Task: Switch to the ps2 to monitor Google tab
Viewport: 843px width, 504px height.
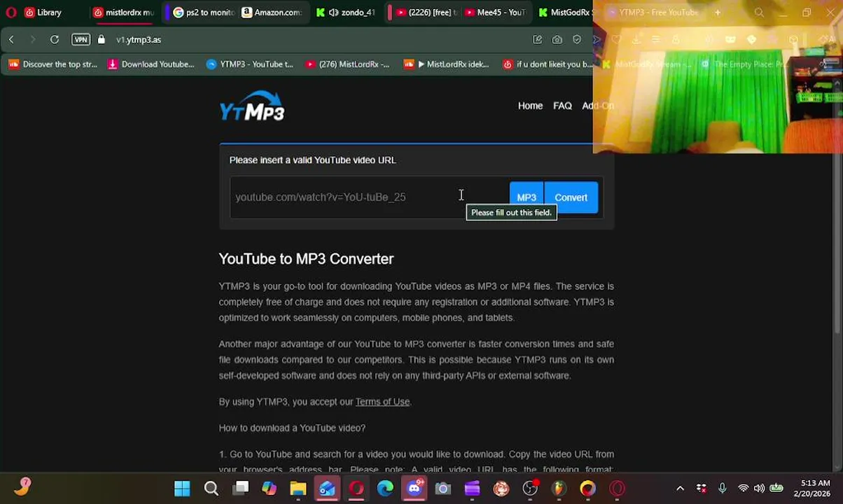Action: click(203, 12)
